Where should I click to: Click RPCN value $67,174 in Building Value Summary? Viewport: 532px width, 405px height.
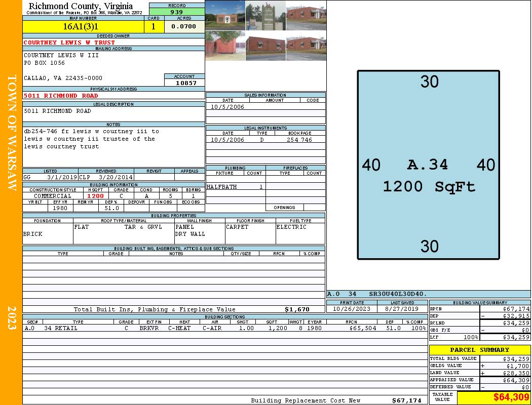point(516,309)
